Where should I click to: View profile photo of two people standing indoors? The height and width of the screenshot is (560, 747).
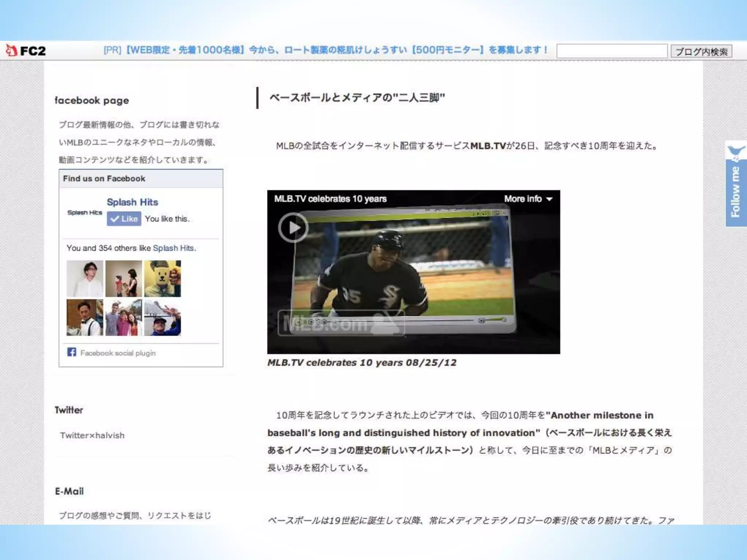(124, 279)
